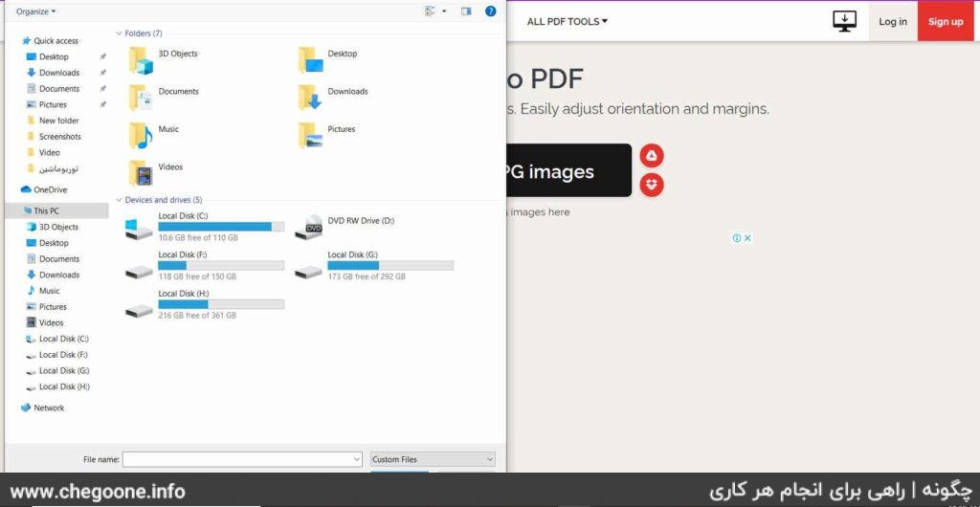Open the Custom Files type dropdown
980x507 pixels.
tap(433, 459)
